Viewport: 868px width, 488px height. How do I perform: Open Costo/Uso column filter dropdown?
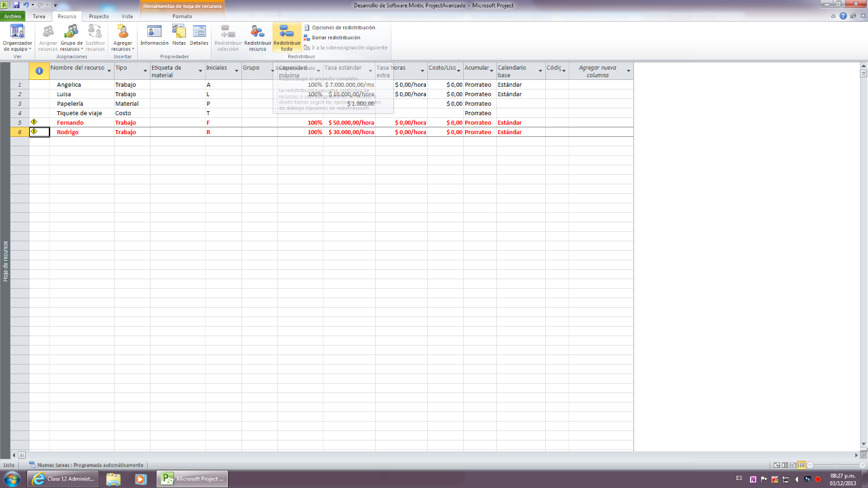[458, 71]
